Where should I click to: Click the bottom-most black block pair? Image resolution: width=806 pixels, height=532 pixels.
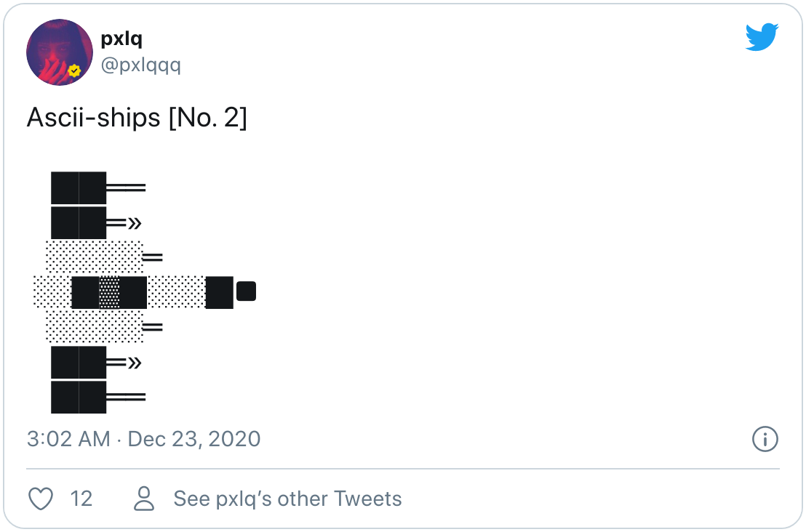click(79, 397)
